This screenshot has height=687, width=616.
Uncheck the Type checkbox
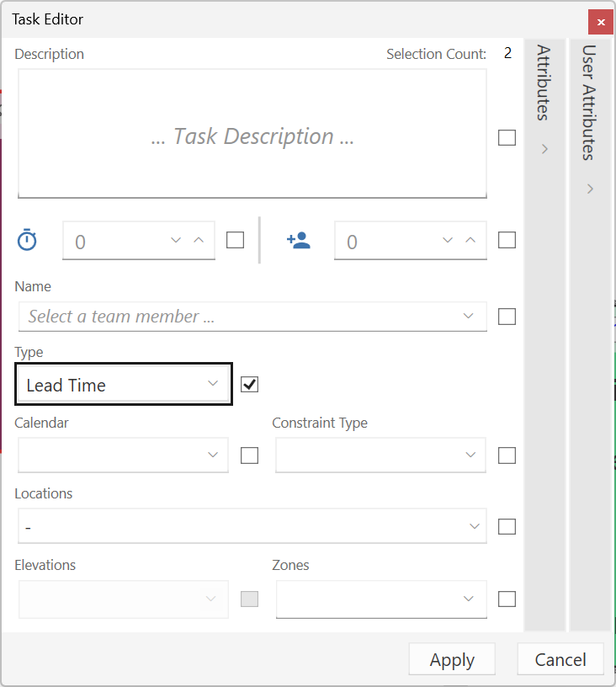tap(249, 385)
